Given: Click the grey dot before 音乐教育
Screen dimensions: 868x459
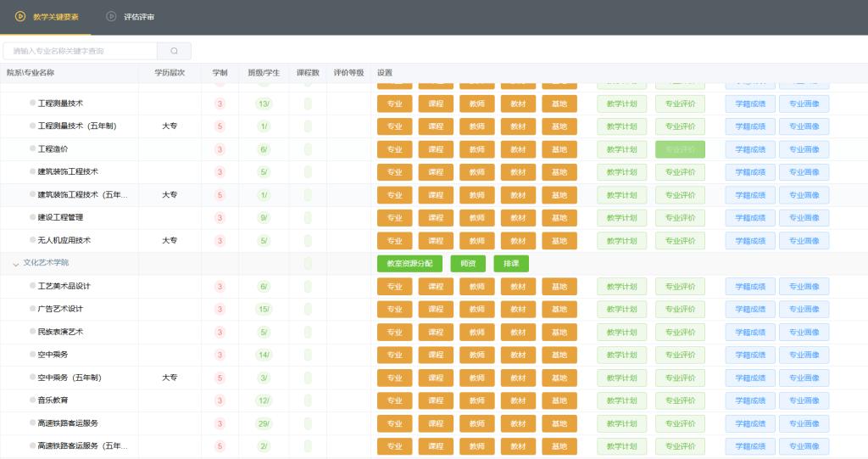Looking at the screenshot, I should pyautogui.click(x=33, y=400).
